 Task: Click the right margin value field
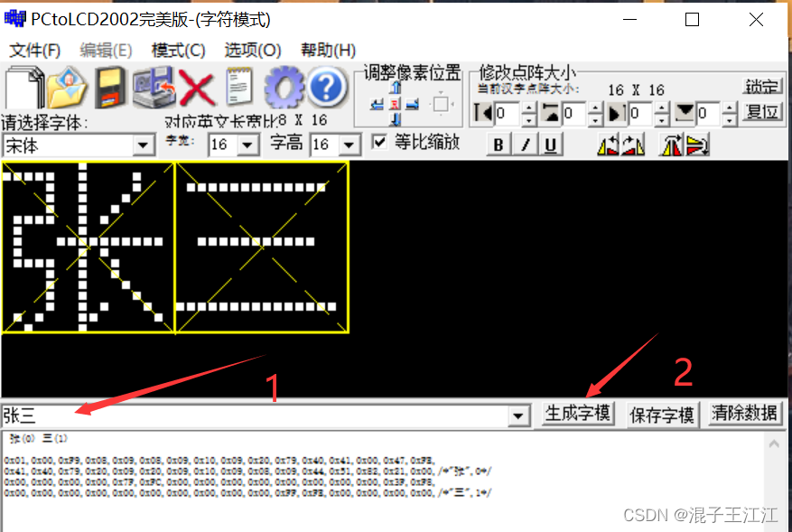[x=640, y=113]
